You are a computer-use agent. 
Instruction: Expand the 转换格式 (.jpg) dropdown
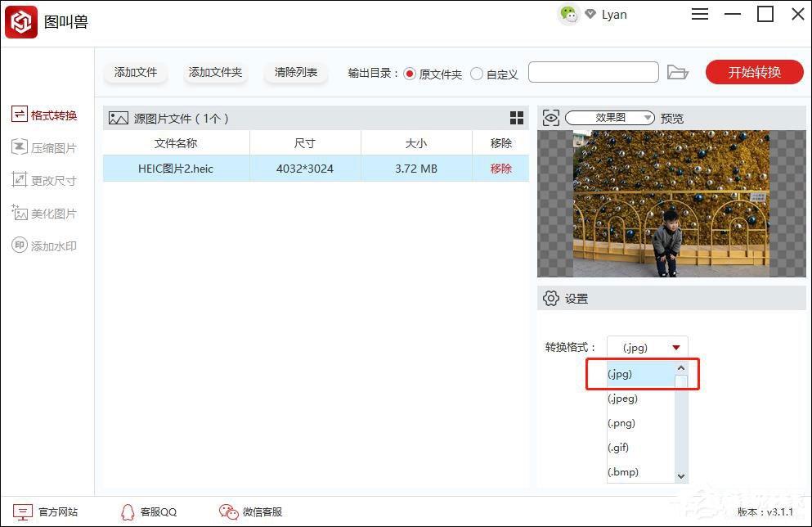648,347
